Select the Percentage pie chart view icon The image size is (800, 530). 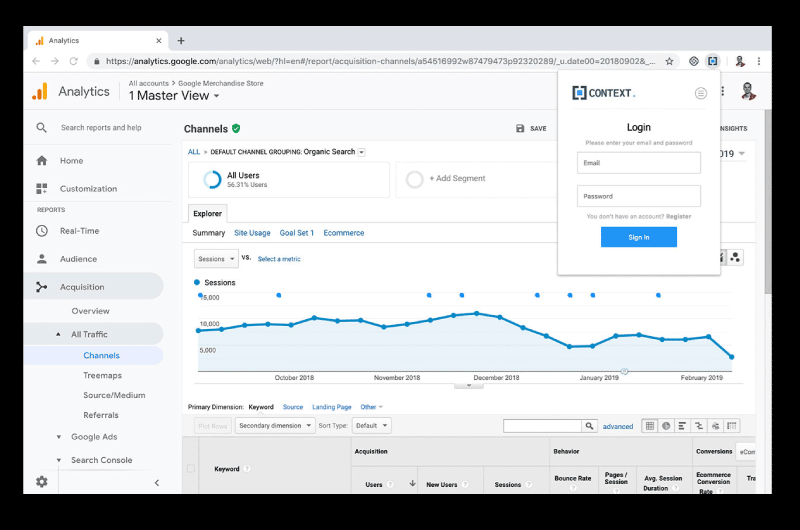click(x=666, y=426)
